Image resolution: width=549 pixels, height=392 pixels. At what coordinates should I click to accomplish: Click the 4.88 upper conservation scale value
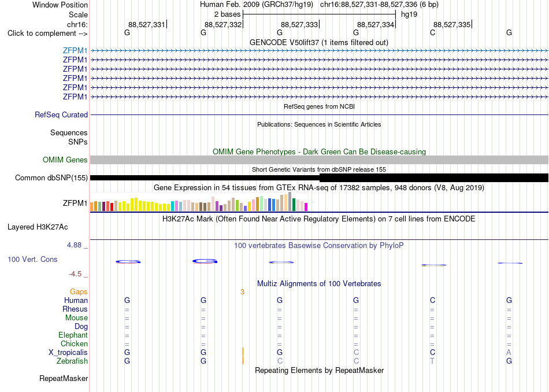click(x=74, y=245)
